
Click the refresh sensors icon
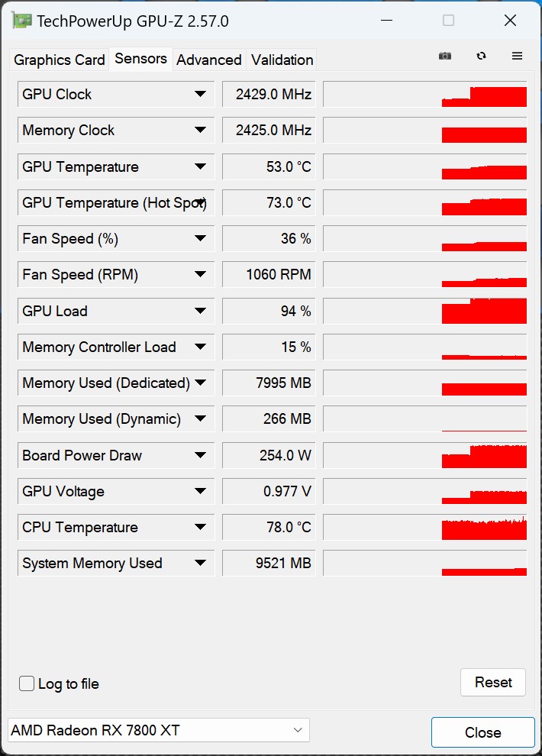tap(481, 56)
